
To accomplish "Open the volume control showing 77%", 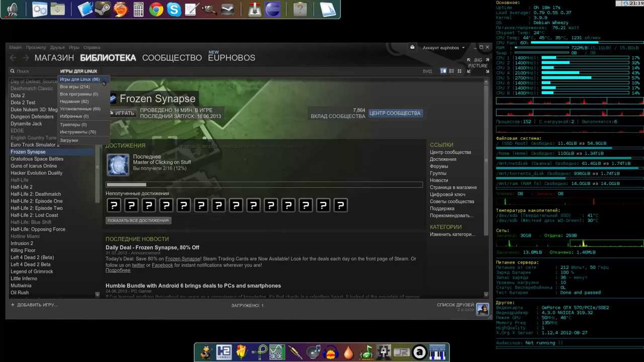I will (12, 9).
